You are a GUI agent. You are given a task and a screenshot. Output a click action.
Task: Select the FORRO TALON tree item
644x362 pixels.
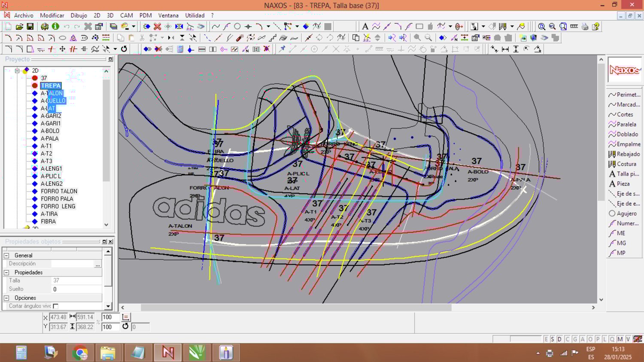pyautogui.click(x=59, y=192)
